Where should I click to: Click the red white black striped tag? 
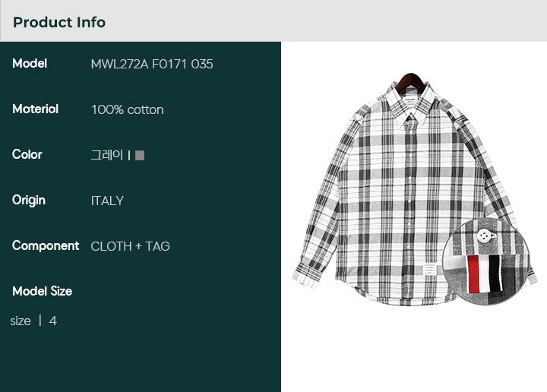point(485,273)
